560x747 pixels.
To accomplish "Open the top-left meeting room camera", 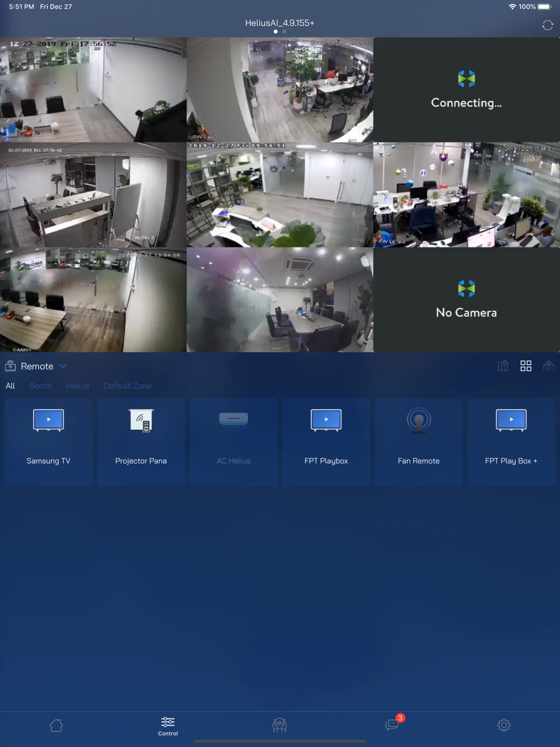I will tap(93, 90).
